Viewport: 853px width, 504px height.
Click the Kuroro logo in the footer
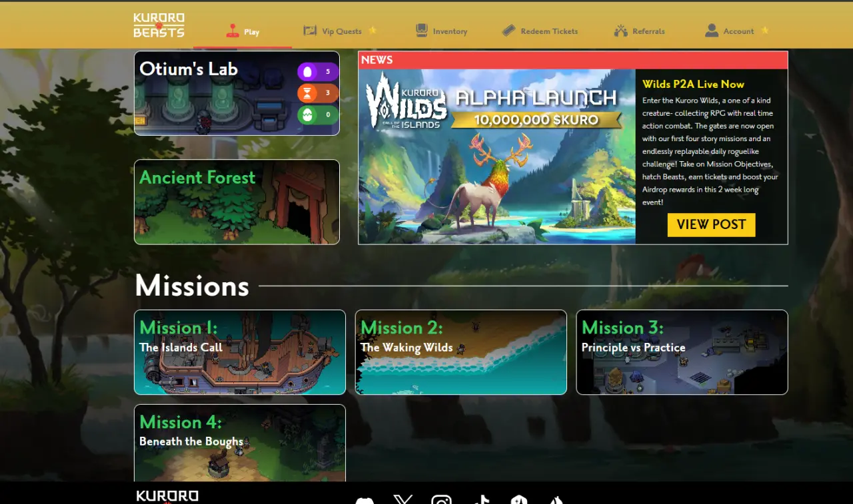(x=167, y=497)
